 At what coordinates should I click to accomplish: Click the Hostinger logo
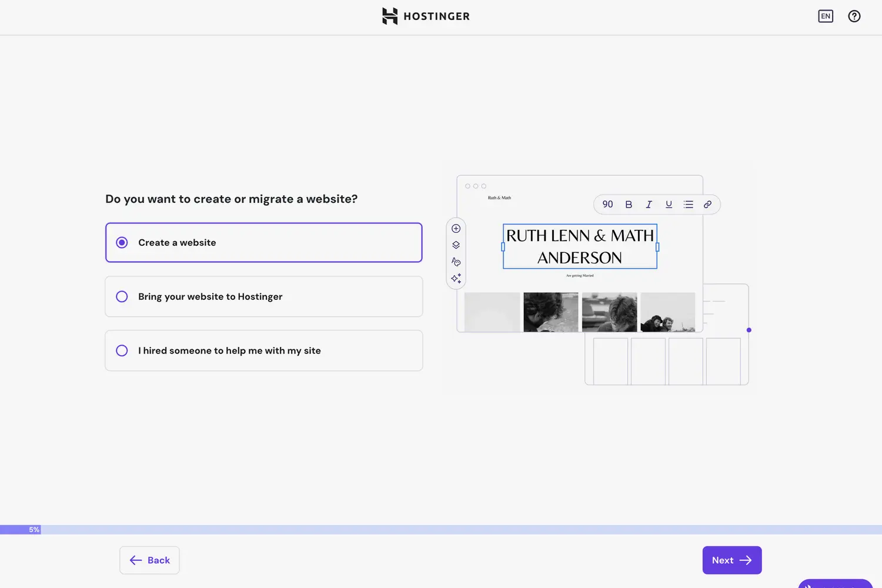(x=425, y=16)
